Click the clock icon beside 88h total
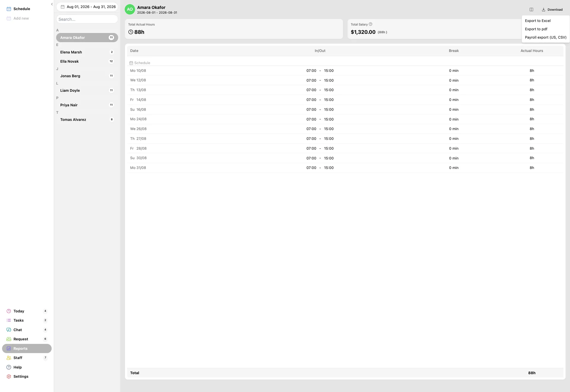570x392 pixels. coord(131,32)
